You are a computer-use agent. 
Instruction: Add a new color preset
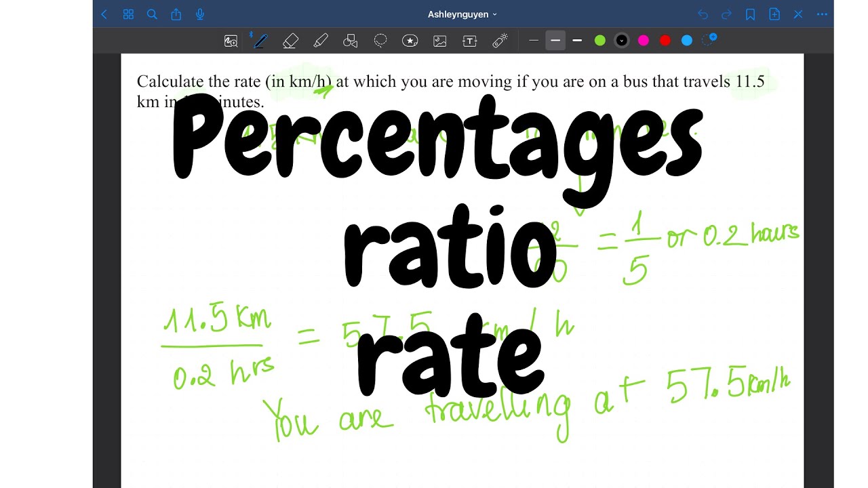[x=709, y=40]
